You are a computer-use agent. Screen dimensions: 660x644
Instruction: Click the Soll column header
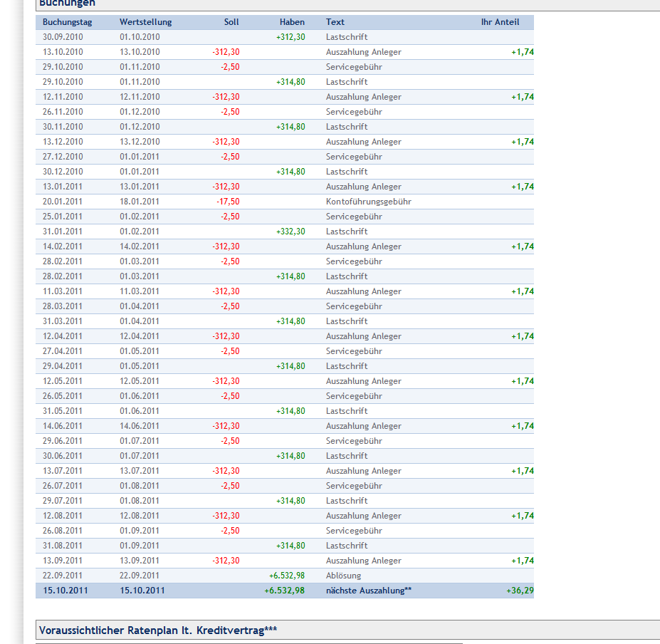231,22
